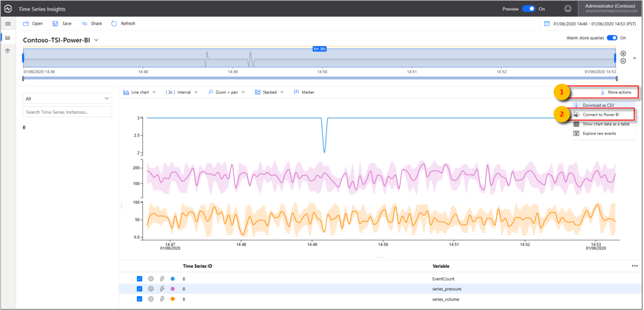Select Connect to Power BI
The width and height of the screenshot is (644, 310).
(x=600, y=115)
